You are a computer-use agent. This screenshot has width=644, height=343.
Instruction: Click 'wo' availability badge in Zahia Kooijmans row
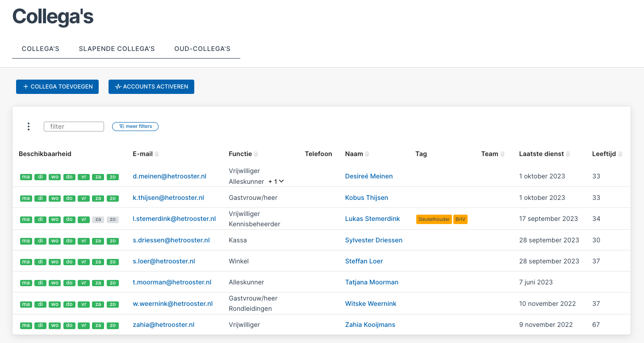tap(54, 326)
